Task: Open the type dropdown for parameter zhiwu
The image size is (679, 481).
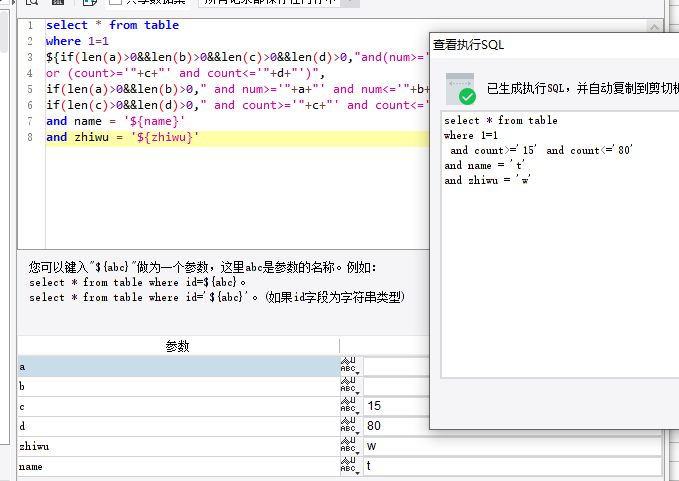Action: click(350, 446)
